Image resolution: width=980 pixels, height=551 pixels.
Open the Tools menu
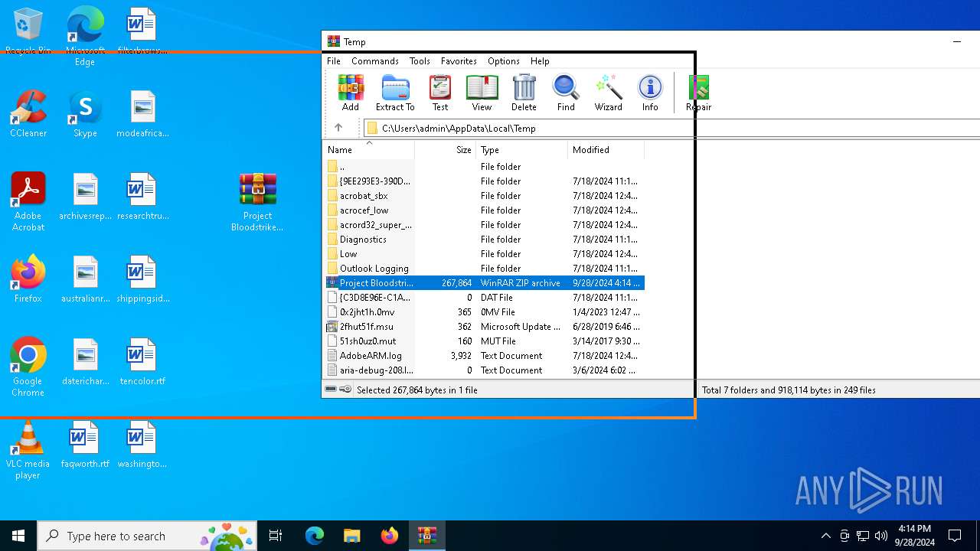[420, 61]
